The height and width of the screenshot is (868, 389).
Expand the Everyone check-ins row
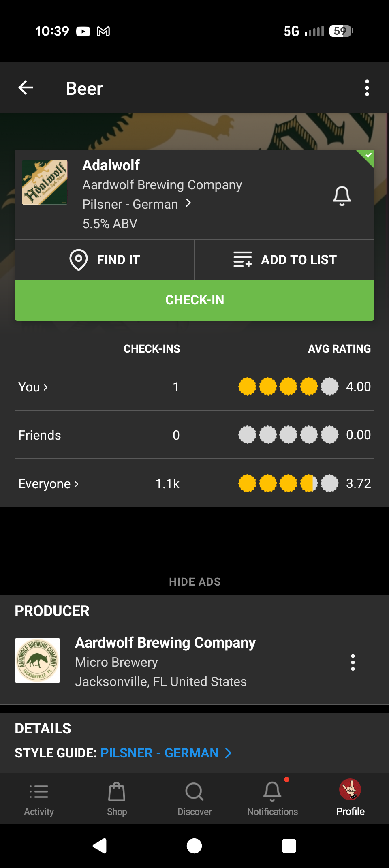49,484
